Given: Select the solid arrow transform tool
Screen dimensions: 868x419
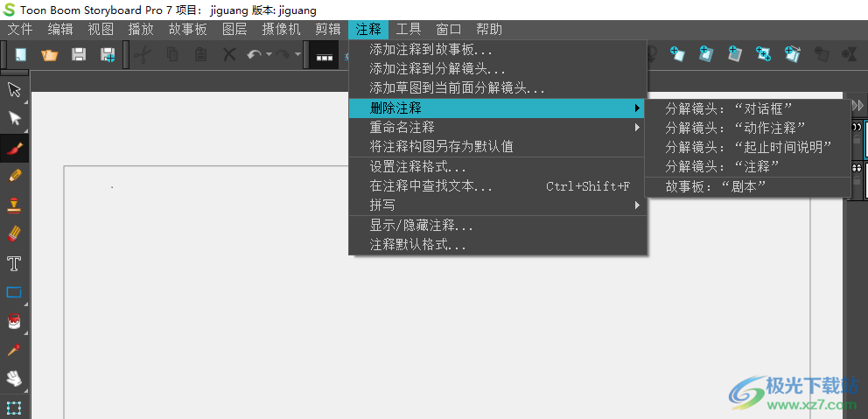Looking at the screenshot, I should (x=14, y=118).
